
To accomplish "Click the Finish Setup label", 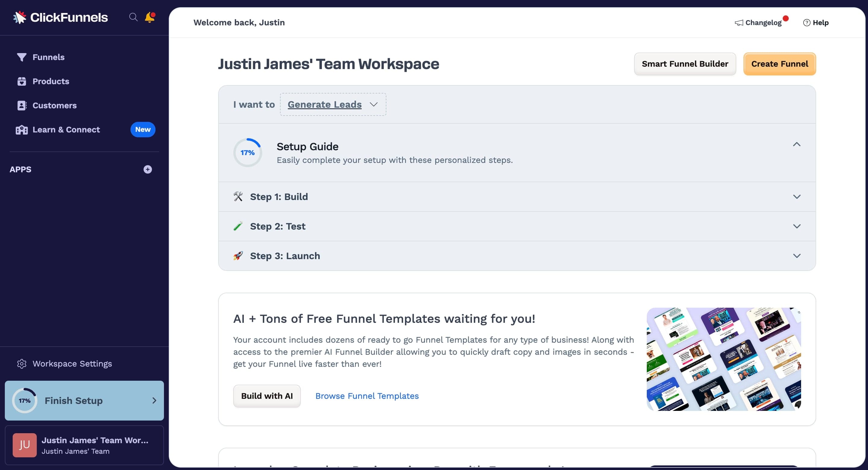I will click(x=74, y=401).
